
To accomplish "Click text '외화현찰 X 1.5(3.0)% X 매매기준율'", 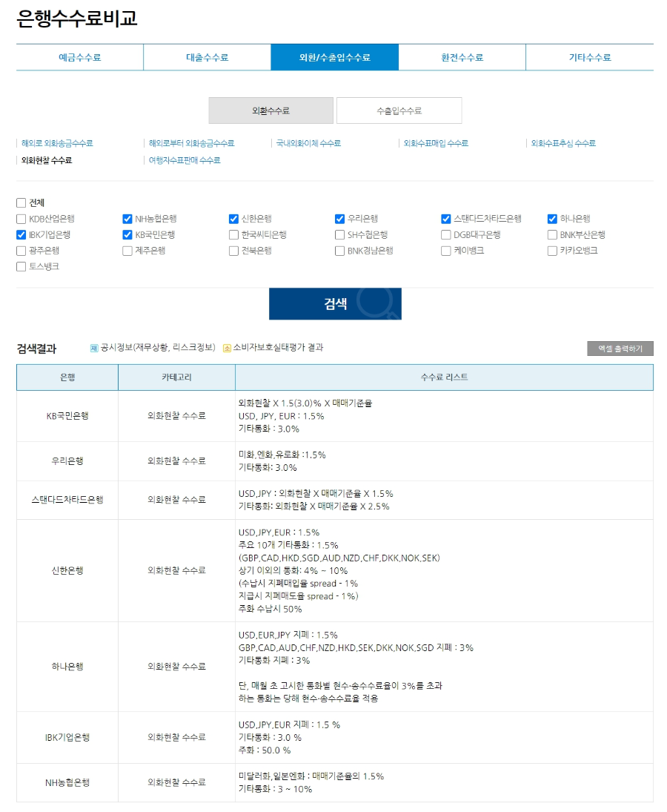I will [x=305, y=403].
